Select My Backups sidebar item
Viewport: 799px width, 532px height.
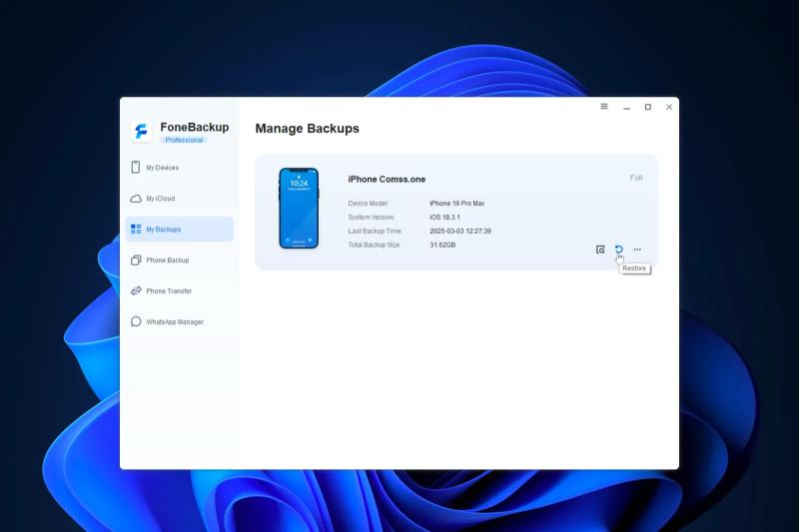(x=179, y=230)
